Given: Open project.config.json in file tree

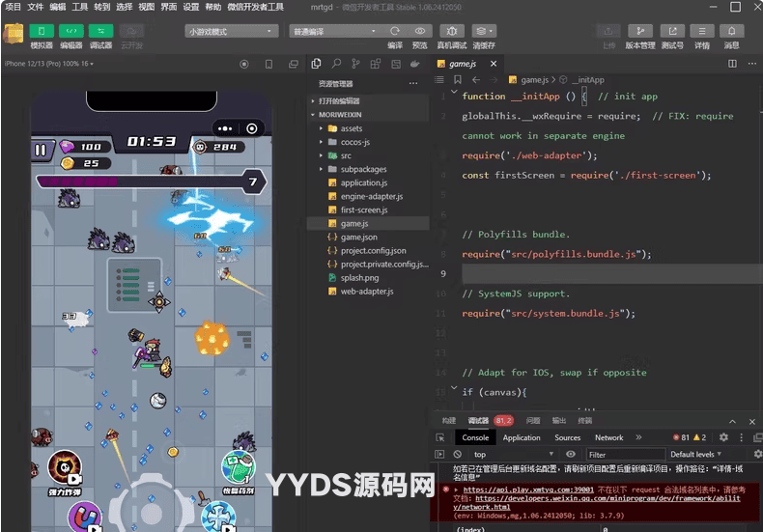Looking at the screenshot, I should [x=368, y=251].
